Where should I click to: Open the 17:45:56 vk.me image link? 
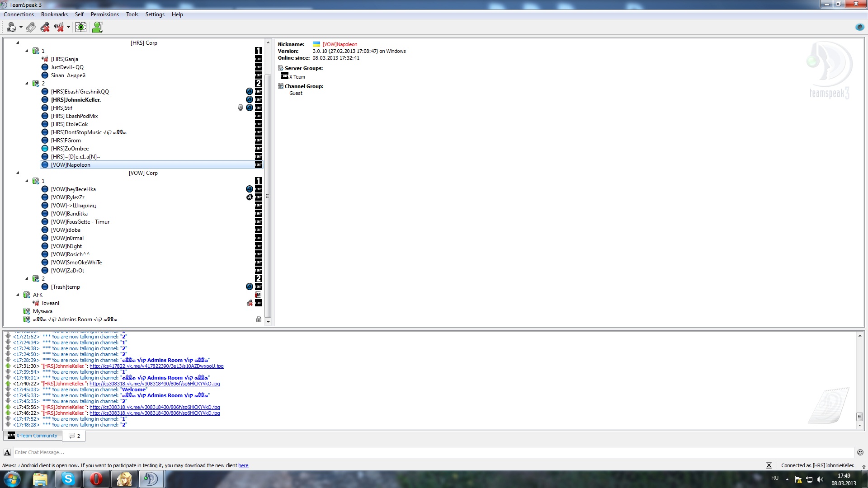click(x=155, y=408)
